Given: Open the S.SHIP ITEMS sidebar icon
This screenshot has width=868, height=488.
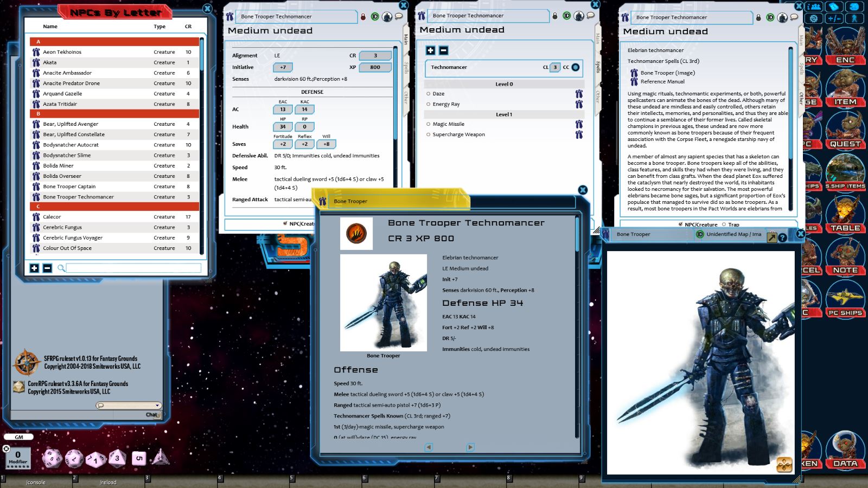Looking at the screenshot, I should [845, 186].
